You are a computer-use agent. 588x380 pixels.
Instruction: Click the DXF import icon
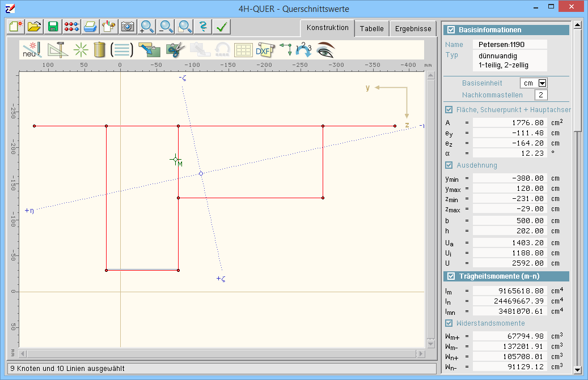263,50
